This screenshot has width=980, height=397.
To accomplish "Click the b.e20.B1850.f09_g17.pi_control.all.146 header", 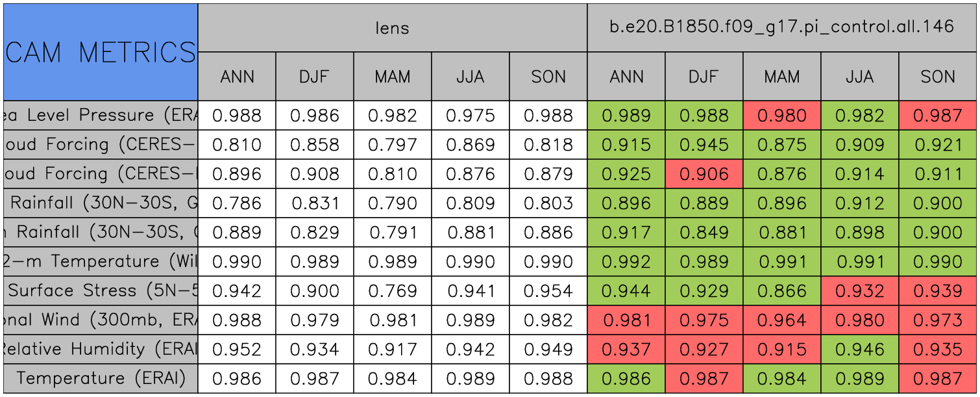I will click(781, 28).
